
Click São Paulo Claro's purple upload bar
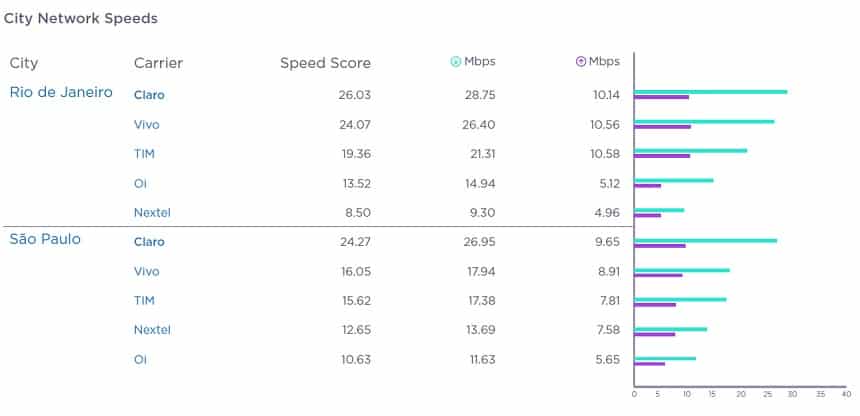[660, 246]
